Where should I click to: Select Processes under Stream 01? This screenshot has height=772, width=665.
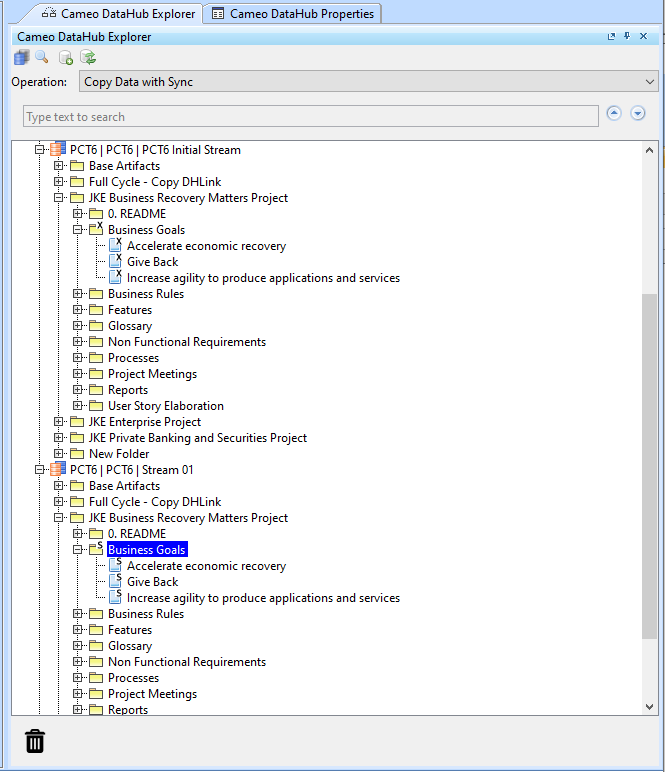[x=133, y=678]
